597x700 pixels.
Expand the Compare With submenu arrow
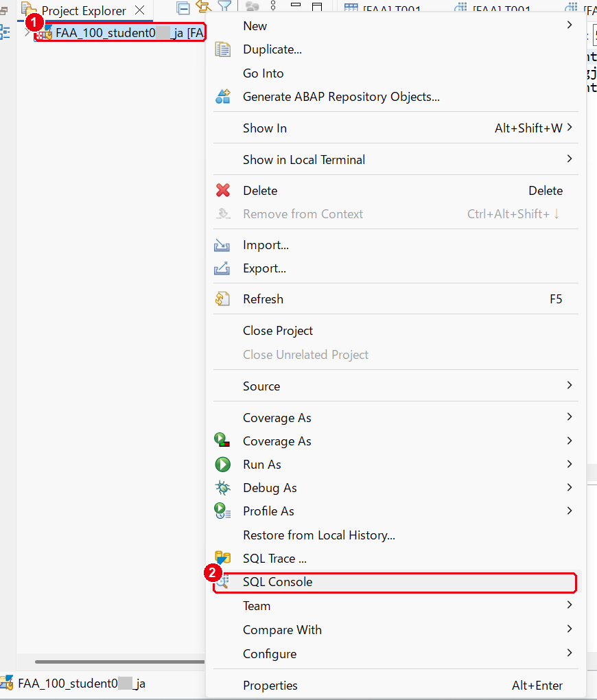pyautogui.click(x=570, y=629)
